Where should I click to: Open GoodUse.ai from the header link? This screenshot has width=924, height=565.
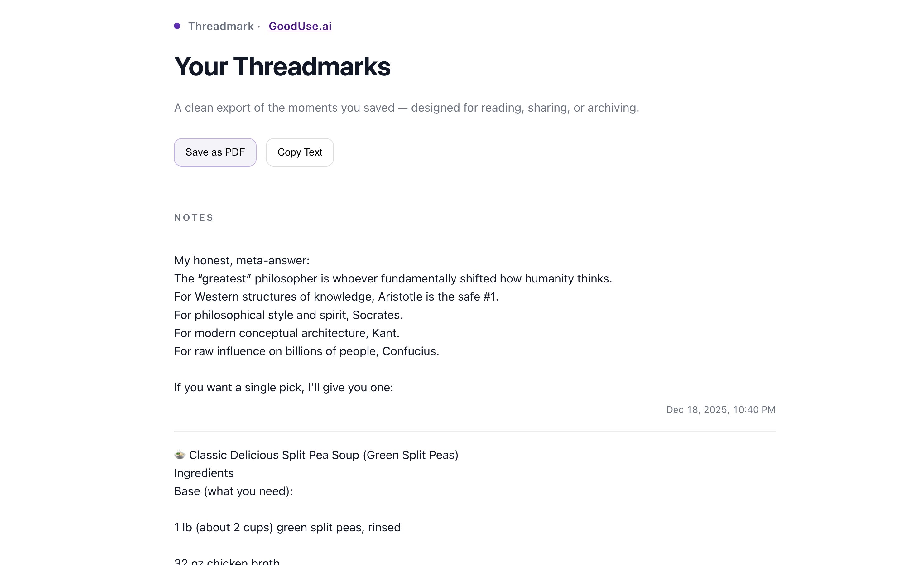pyautogui.click(x=300, y=26)
